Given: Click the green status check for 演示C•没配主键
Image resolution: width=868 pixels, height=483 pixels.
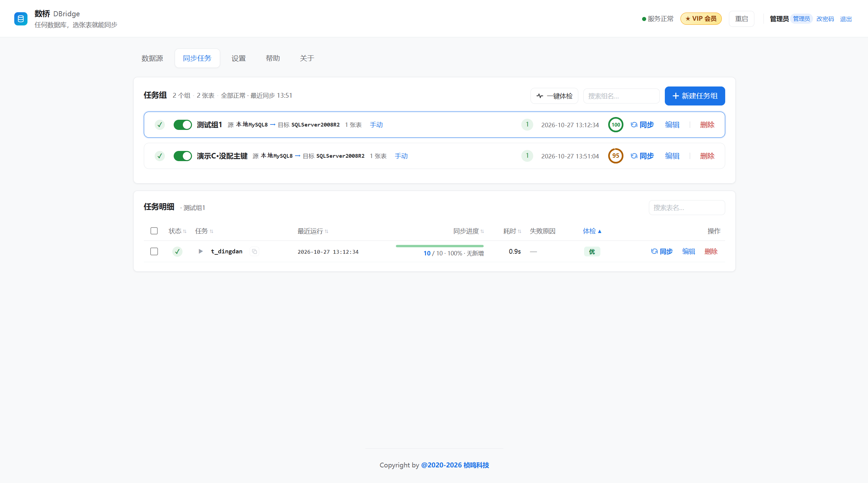Looking at the screenshot, I should click(x=160, y=156).
